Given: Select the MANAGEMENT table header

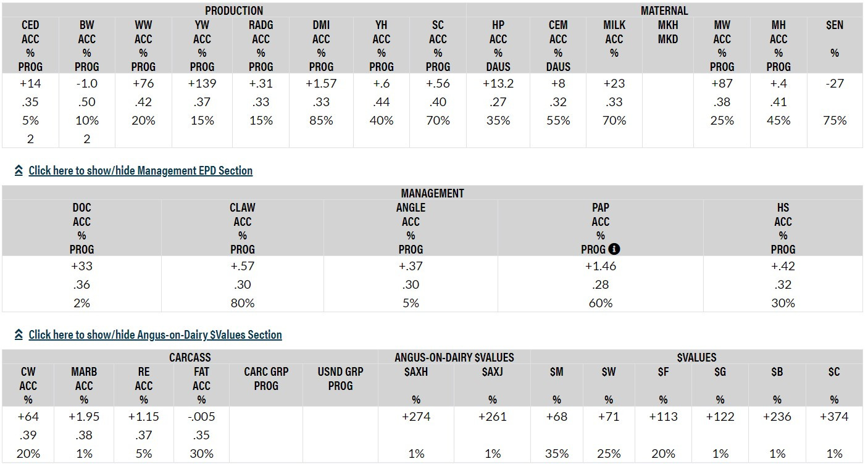Looking at the screenshot, I should coord(432,193).
